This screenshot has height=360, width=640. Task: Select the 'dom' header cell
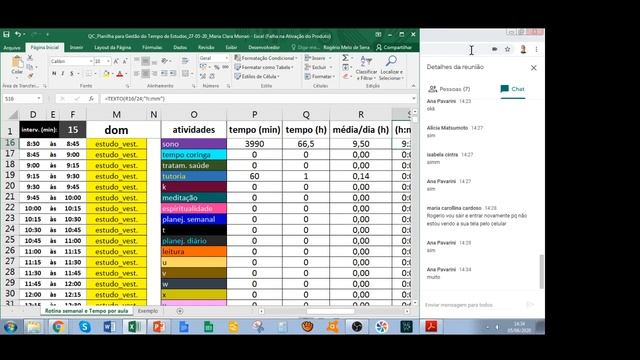(116, 130)
